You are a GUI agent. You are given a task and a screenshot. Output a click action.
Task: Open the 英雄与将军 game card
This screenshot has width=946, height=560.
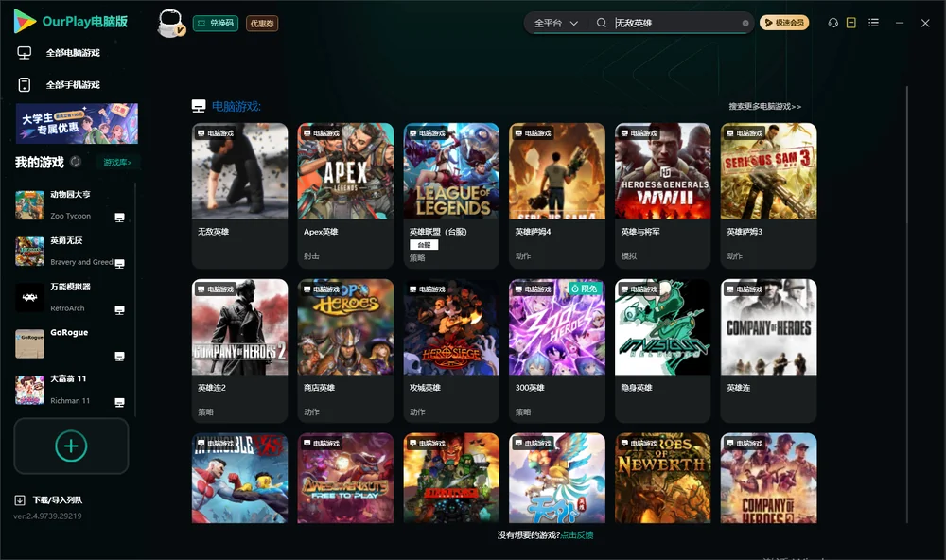click(663, 196)
